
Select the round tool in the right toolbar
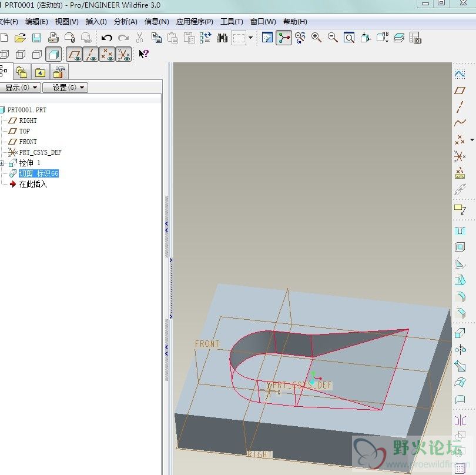461,296
